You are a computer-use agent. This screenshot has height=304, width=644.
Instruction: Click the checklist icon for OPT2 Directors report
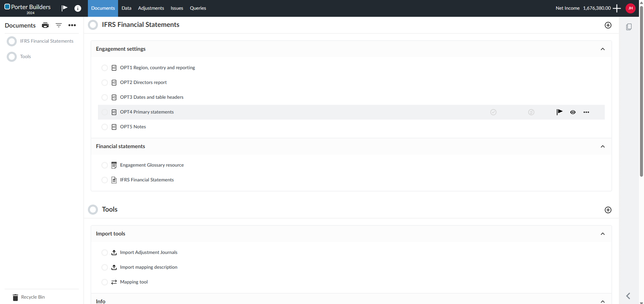coord(114,83)
